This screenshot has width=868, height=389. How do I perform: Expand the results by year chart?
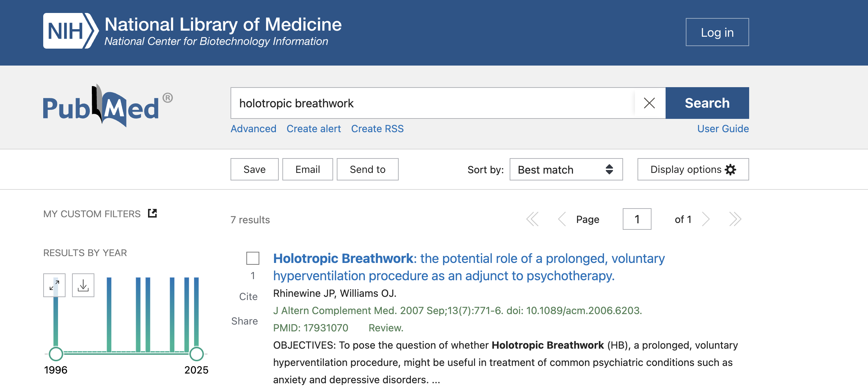pyautogui.click(x=54, y=285)
